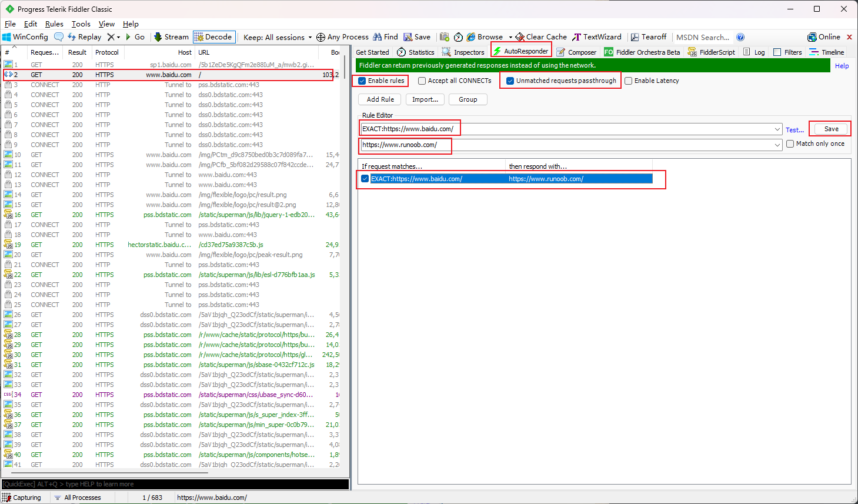Click the Add Rule button
Image resolution: width=858 pixels, height=504 pixels.
(x=380, y=99)
